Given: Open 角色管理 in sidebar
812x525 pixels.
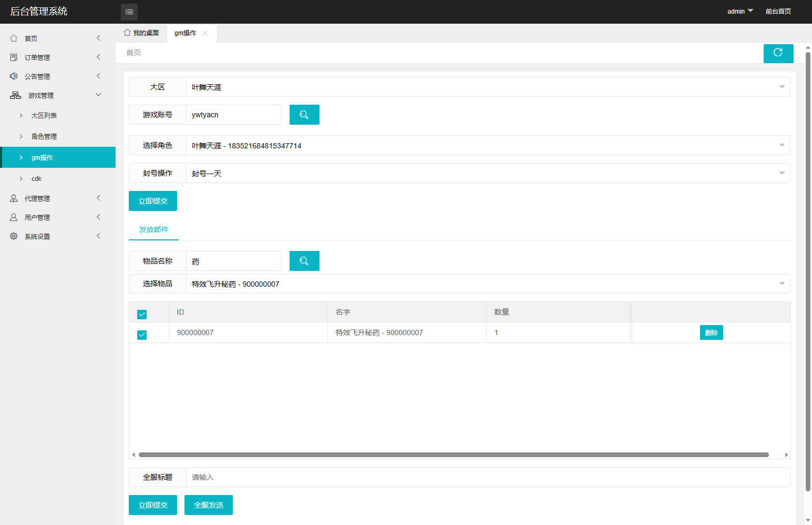Looking at the screenshot, I should click(x=58, y=136).
